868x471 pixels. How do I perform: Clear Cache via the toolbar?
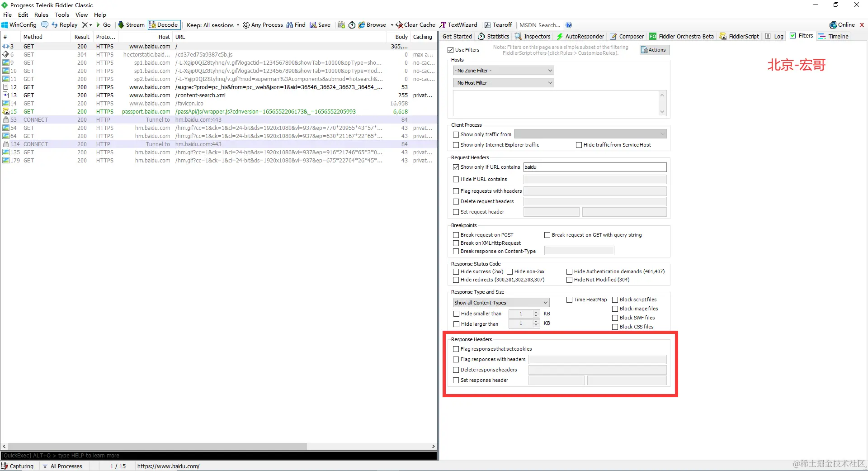tap(415, 25)
